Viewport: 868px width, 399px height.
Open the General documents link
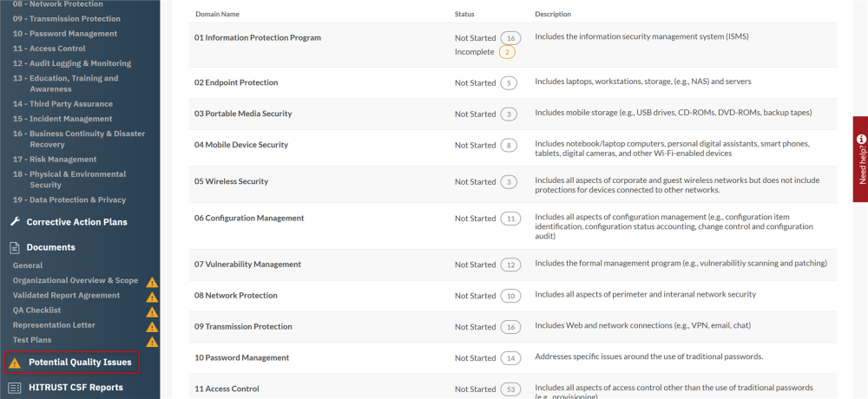(x=28, y=265)
